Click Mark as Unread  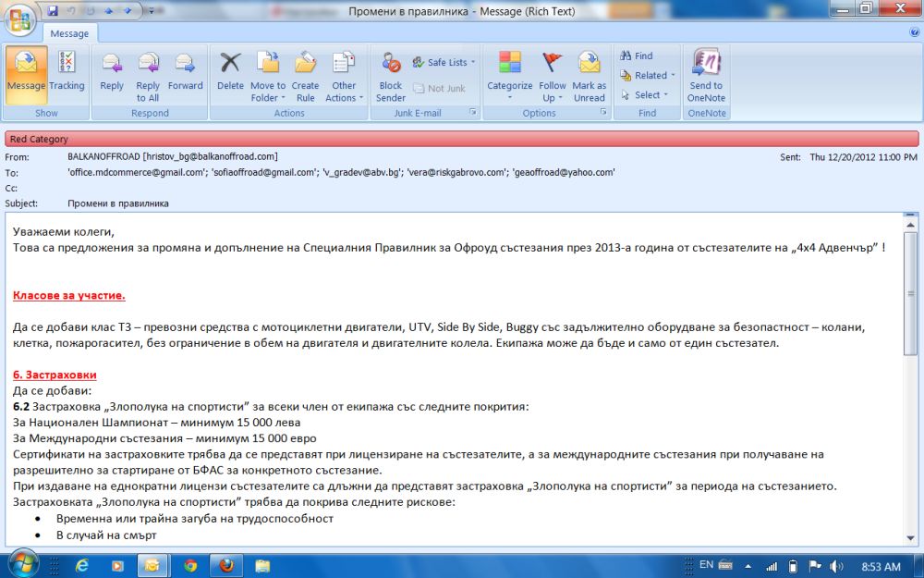pos(589,76)
